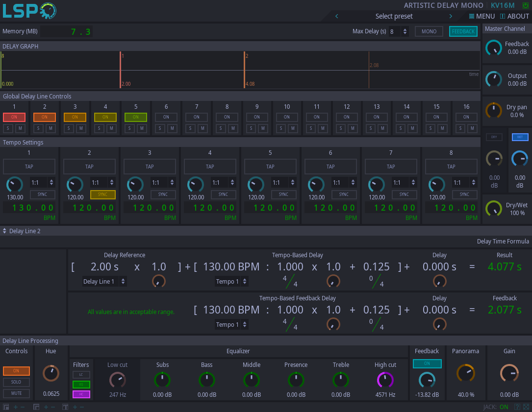Open the MENU item
This screenshot has width=532, height=412.
pyautogui.click(x=481, y=16)
